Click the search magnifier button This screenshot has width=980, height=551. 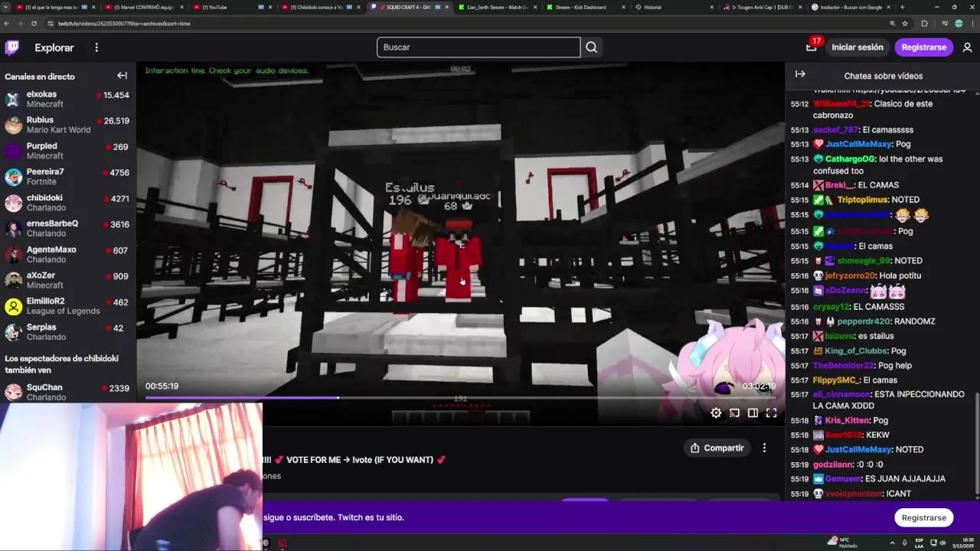591,47
